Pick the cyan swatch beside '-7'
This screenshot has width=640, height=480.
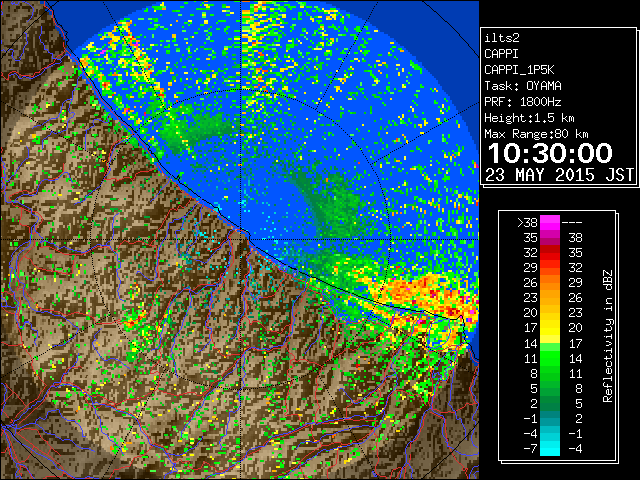click(550, 448)
